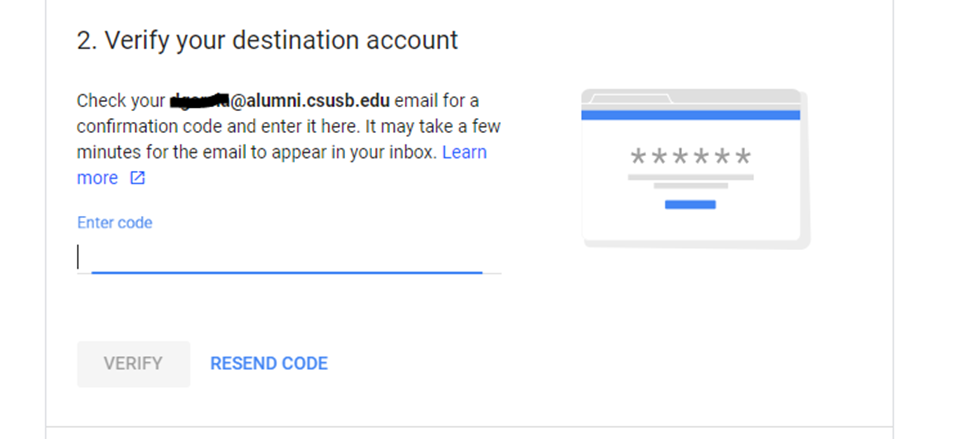This screenshot has width=975, height=439.
Task: Click the gray text lines in illustration
Action: [x=690, y=181]
